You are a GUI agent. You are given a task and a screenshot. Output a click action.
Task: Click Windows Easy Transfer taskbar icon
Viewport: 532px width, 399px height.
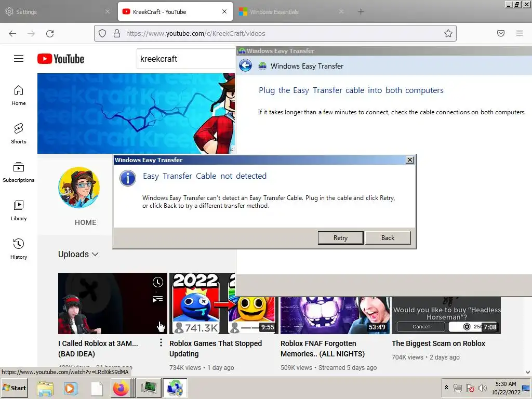pos(175,388)
